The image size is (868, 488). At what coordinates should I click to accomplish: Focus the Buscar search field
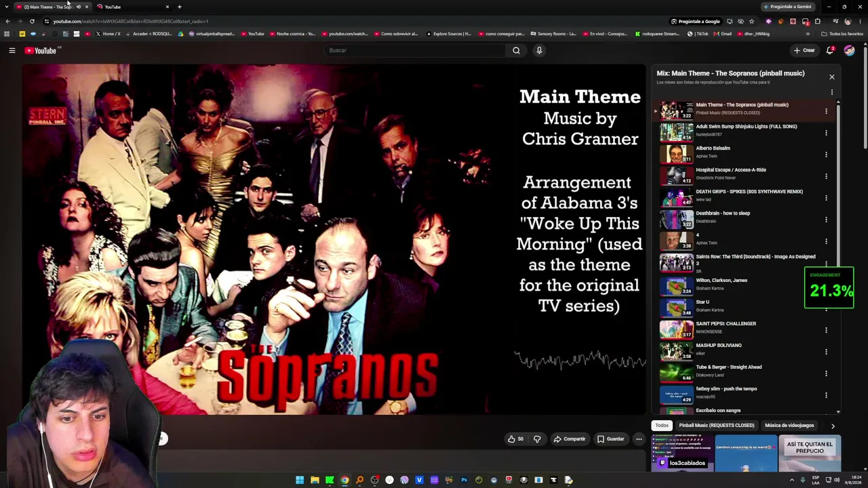[x=415, y=50]
